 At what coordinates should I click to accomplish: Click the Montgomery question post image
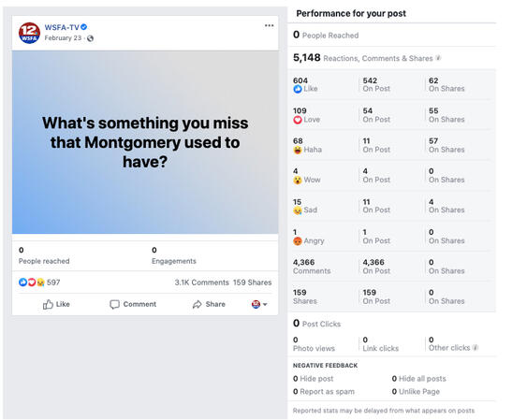(x=145, y=142)
